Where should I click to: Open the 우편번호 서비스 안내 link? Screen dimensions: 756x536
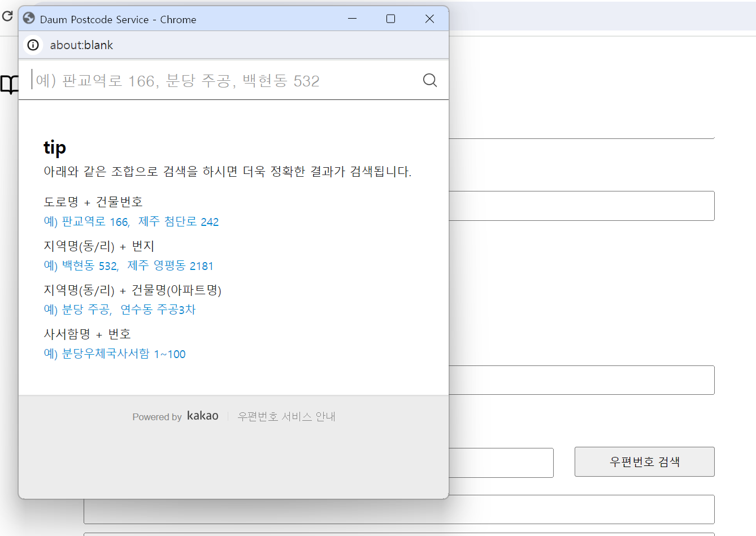286,416
